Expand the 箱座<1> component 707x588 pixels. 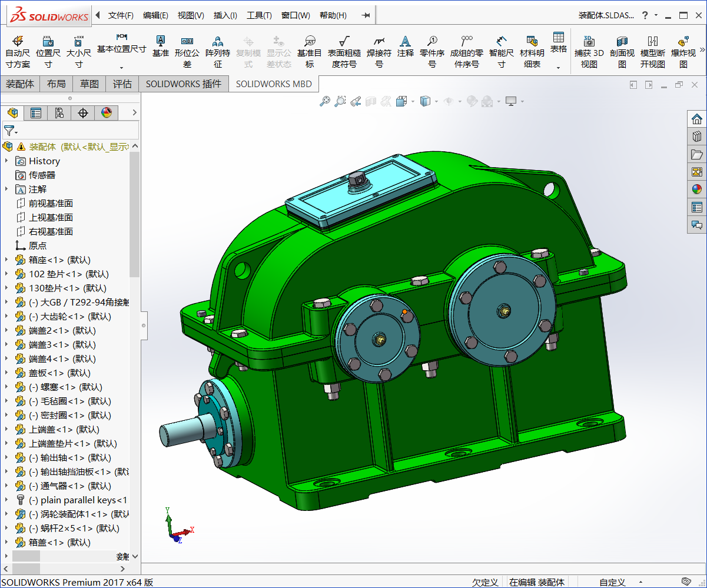pyautogui.click(x=6, y=260)
